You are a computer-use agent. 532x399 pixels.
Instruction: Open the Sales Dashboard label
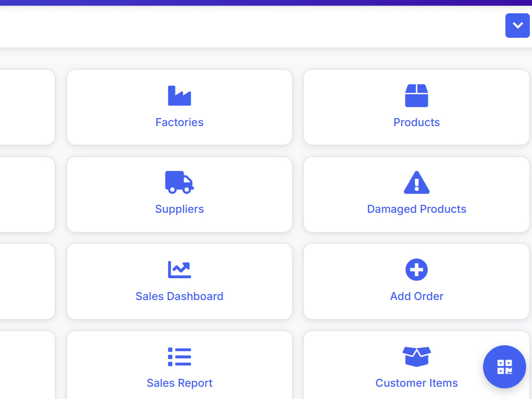pyautogui.click(x=179, y=296)
